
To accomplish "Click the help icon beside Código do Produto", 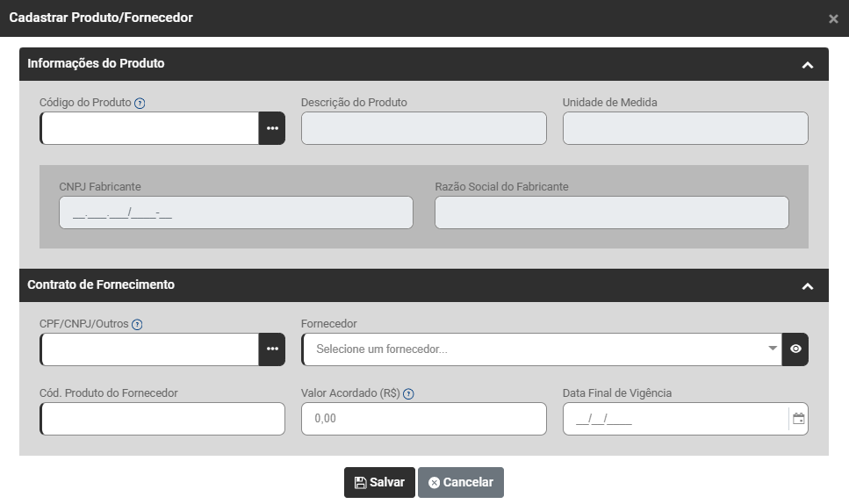I will 140,103.
